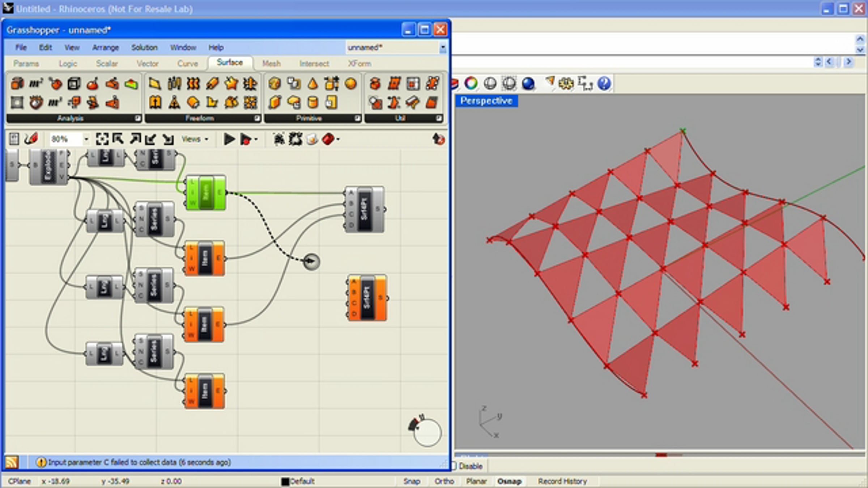Switch to the Params tab
Screen dimensions: 868x488
click(26, 64)
